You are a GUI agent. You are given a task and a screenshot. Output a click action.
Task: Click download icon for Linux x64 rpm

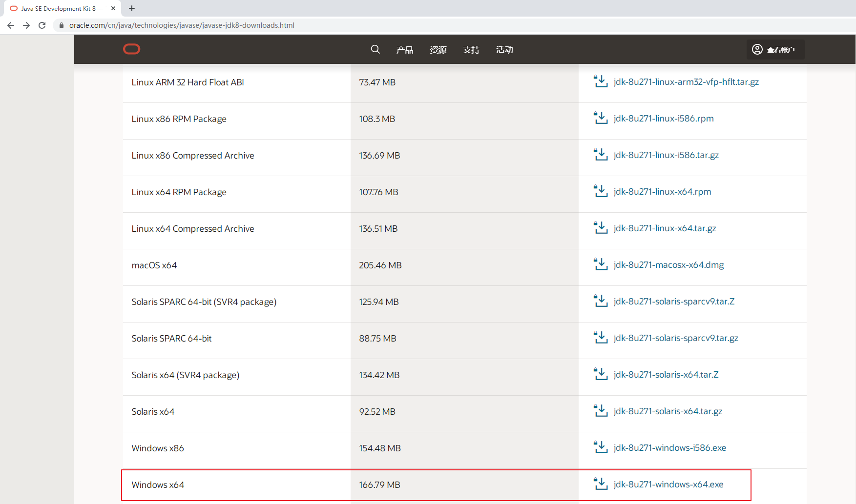600,191
